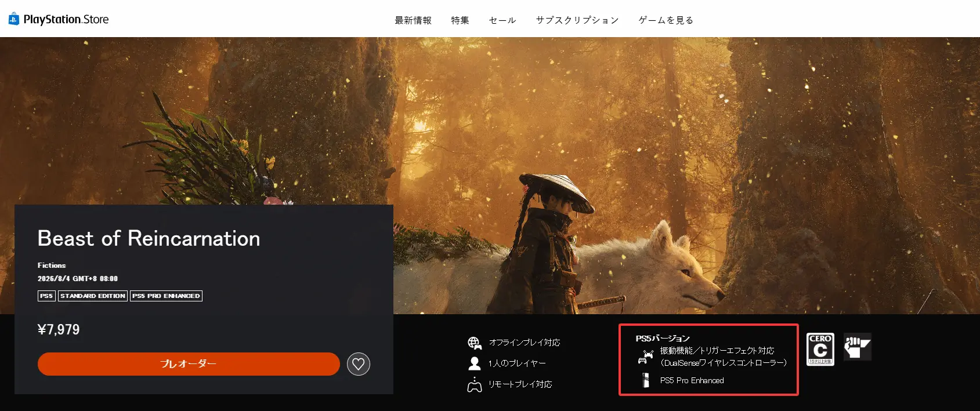Screen dimensions: 980x411
Task: Click the offline play globe icon
Action: (x=475, y=343)
